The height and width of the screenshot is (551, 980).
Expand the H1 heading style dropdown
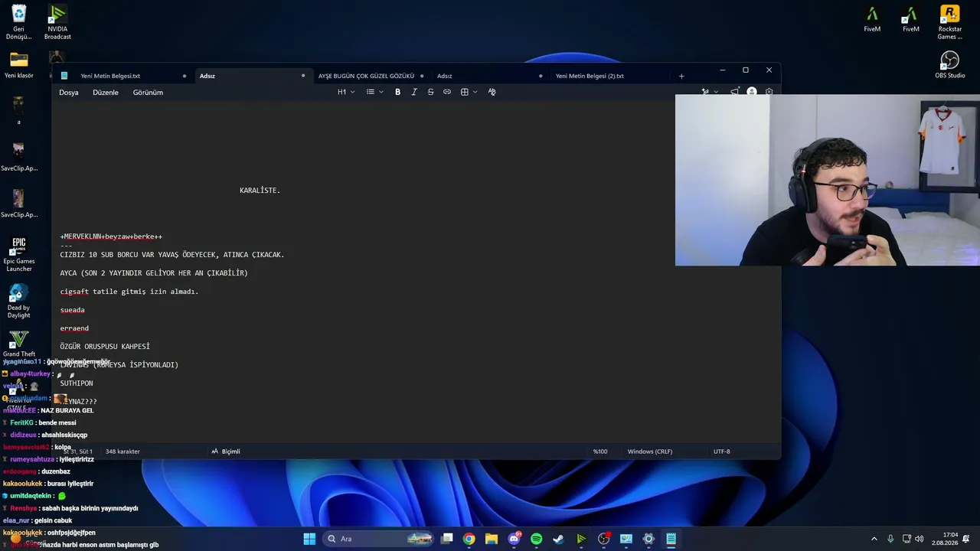346,92
